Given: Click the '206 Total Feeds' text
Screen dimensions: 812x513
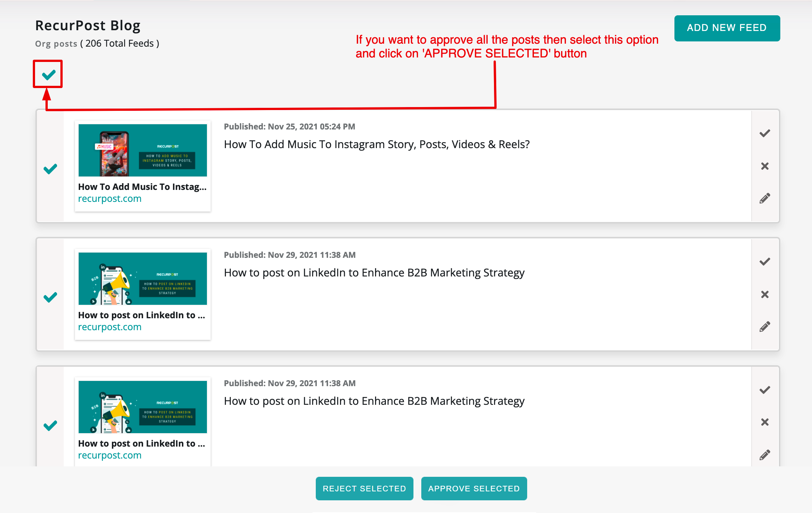Looking at the screenshot, I should click(x=120, y=44).
